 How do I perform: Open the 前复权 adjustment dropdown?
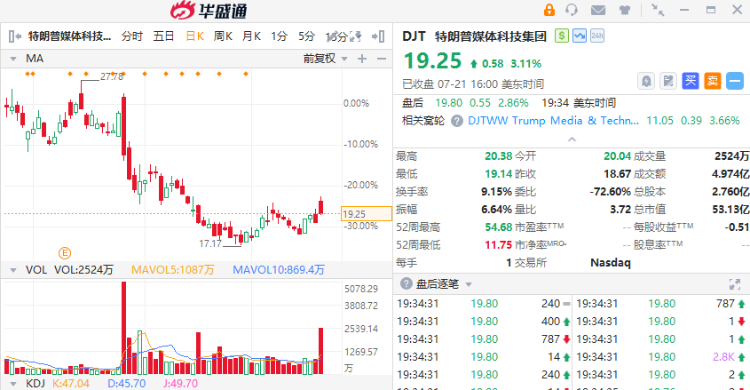tap(325, 58)
